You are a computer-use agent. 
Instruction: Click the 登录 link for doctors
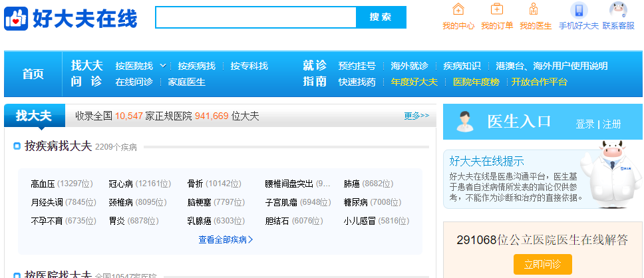point(585,124)
